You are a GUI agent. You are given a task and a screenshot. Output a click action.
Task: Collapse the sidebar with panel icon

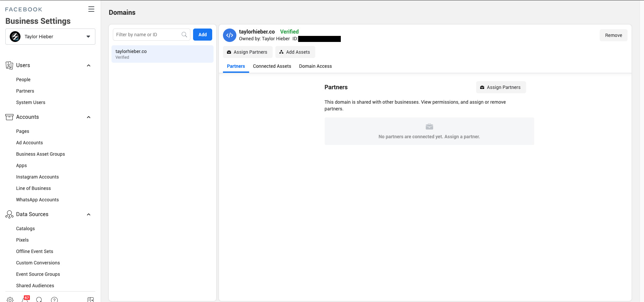pyautogui.click(x=91, y=299)
